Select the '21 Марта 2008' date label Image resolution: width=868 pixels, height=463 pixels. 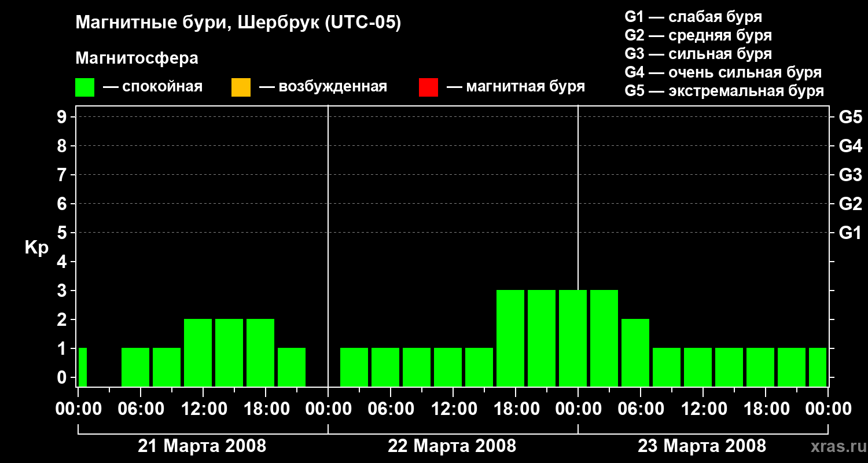point(202,446)
